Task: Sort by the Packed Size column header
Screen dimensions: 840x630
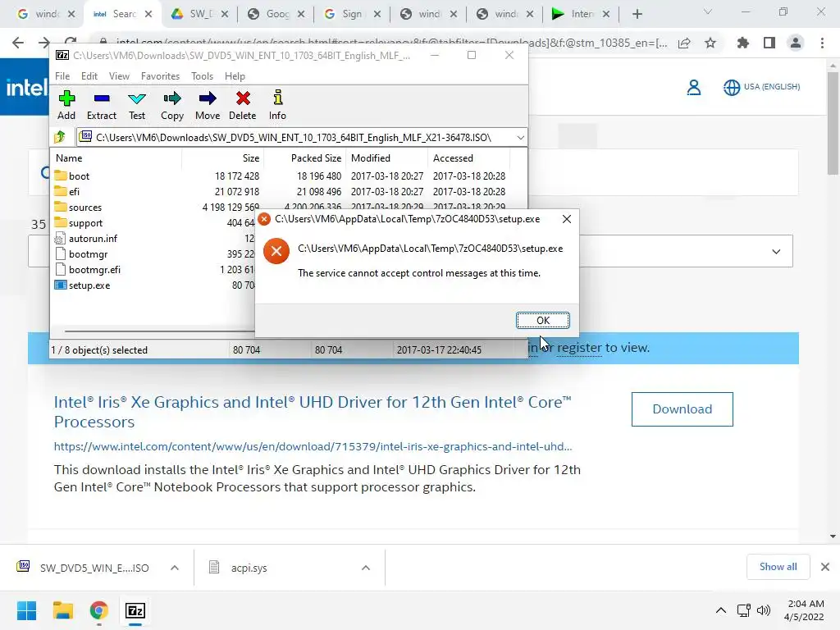Action: [316, 158]
